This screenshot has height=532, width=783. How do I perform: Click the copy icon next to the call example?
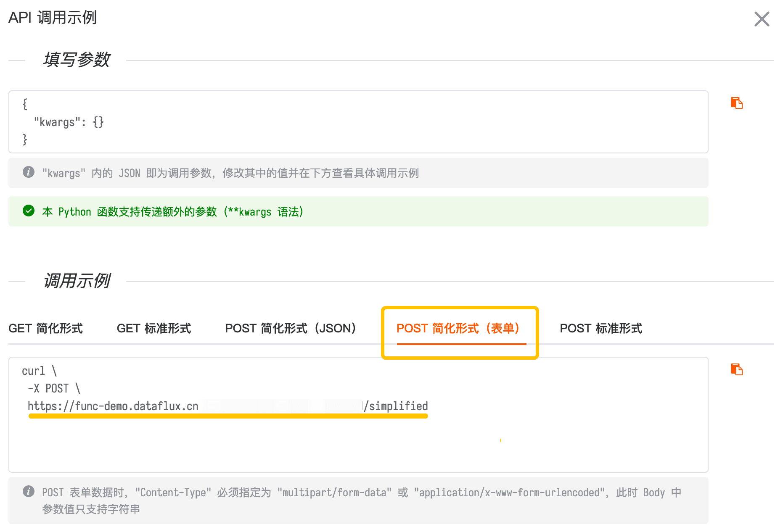point(736,369)
